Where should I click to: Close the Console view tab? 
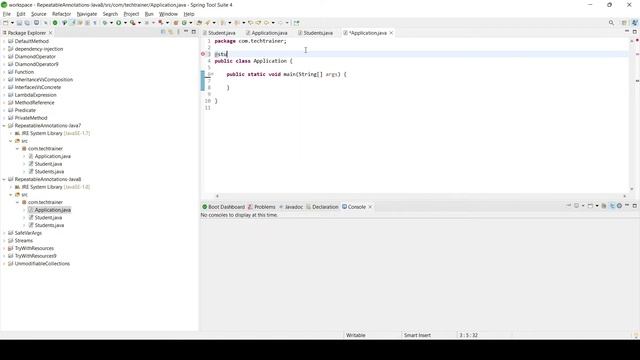tap(370, 207)
